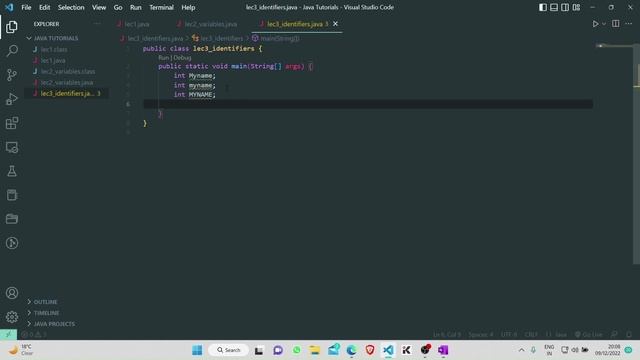Open the Remote Explorer view

pos(12,147)
